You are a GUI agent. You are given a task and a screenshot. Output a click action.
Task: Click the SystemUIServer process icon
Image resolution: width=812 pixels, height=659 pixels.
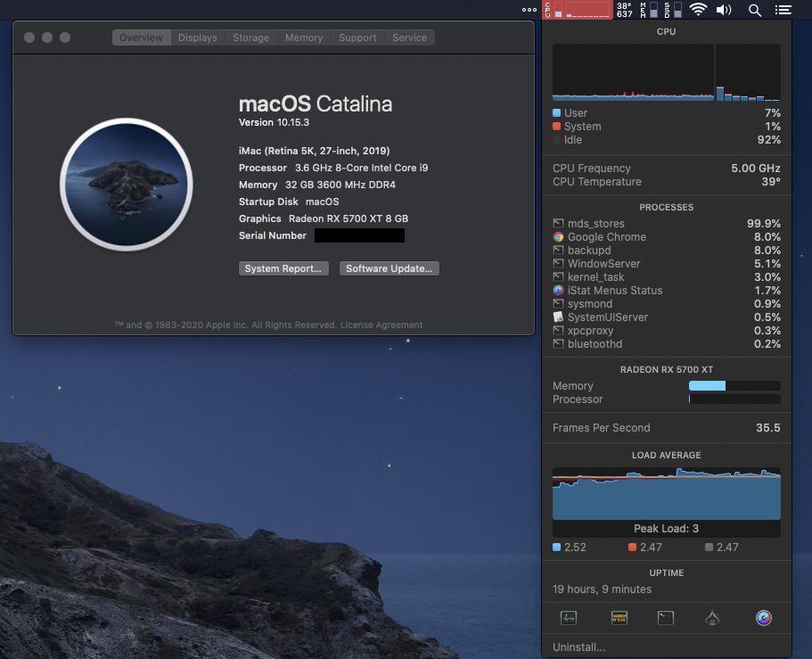coord(558,317)
